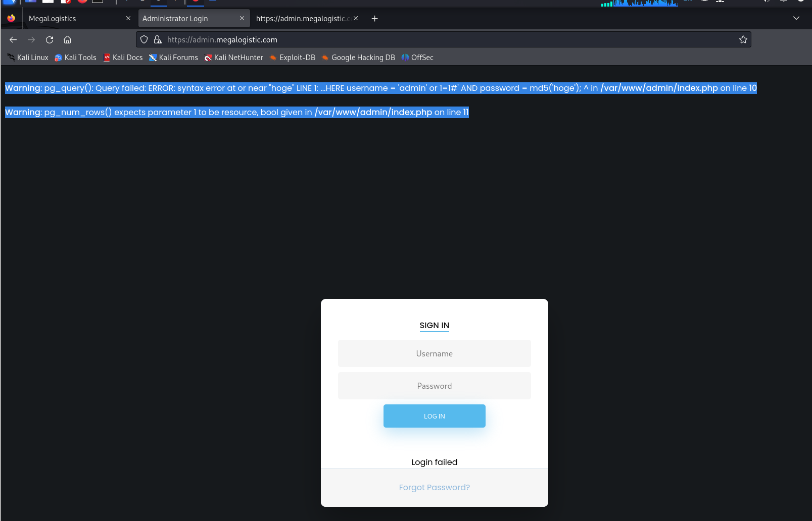The height and width of the screenshot is (521, 812).
Task: Switch to the MegaLogistics tab
Action: tap(71, 19)
